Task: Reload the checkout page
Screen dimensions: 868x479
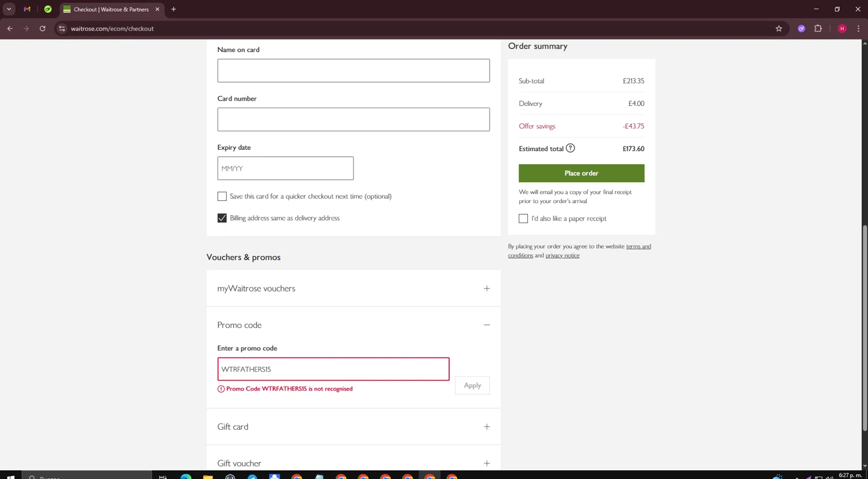Action: [42, 28]
